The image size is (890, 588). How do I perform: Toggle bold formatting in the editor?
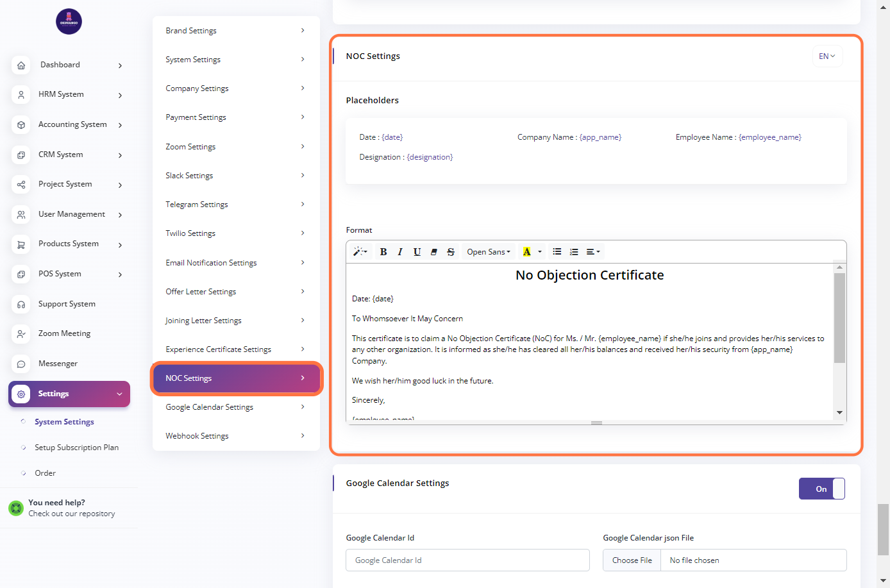[383, 252]
